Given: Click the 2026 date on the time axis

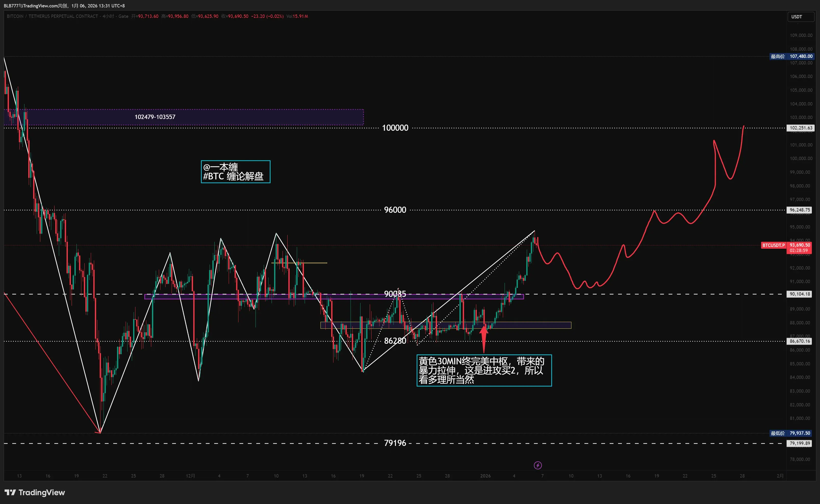Looking at the screenshot, I should tap(485, 476).
